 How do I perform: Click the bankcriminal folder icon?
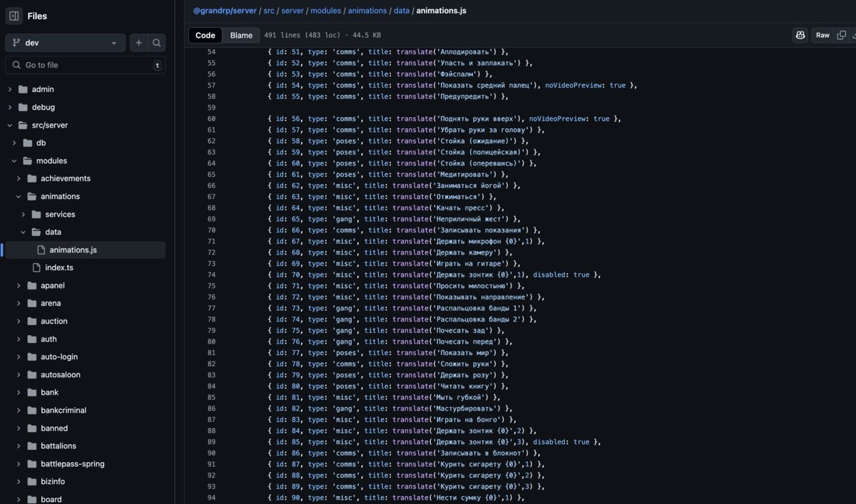31,410
